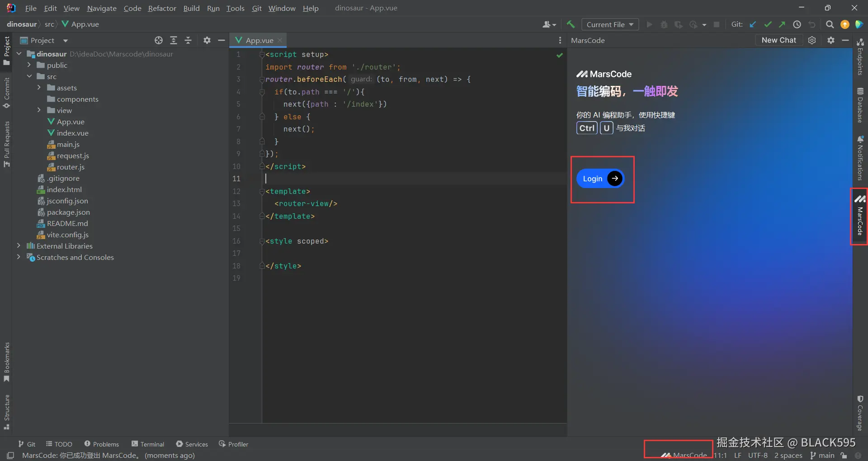Hide the Project panel with minus icon

[x=222, y=40]
